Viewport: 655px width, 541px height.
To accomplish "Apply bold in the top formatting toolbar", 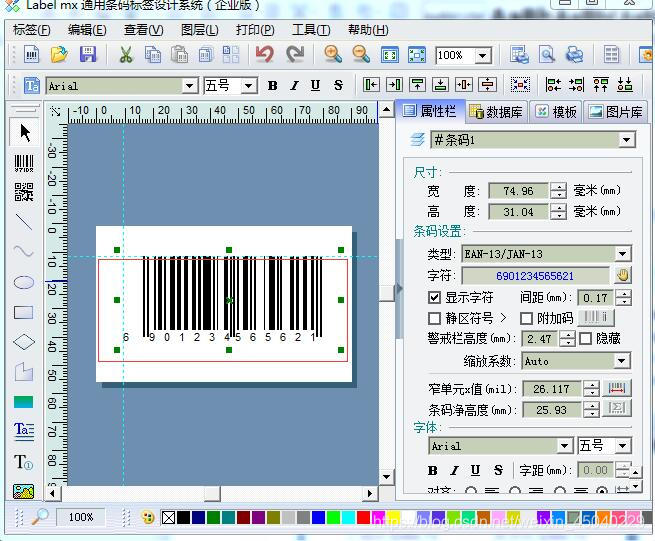I will [272, 86].
